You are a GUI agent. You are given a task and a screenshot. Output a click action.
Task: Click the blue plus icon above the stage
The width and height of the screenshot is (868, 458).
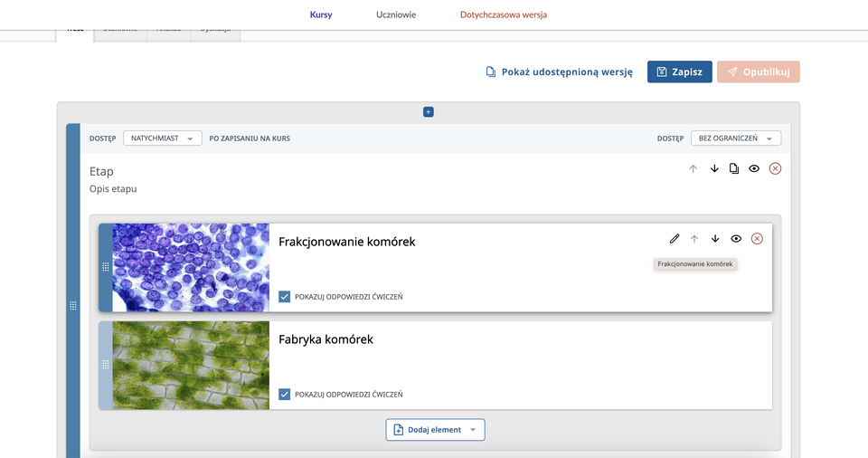(x=429, y=112)
